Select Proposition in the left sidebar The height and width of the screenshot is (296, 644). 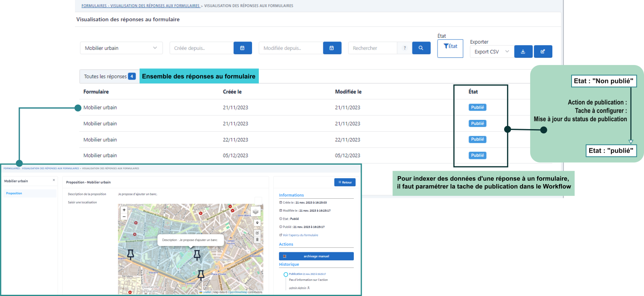pyautogui.click(x=13, y=193)
